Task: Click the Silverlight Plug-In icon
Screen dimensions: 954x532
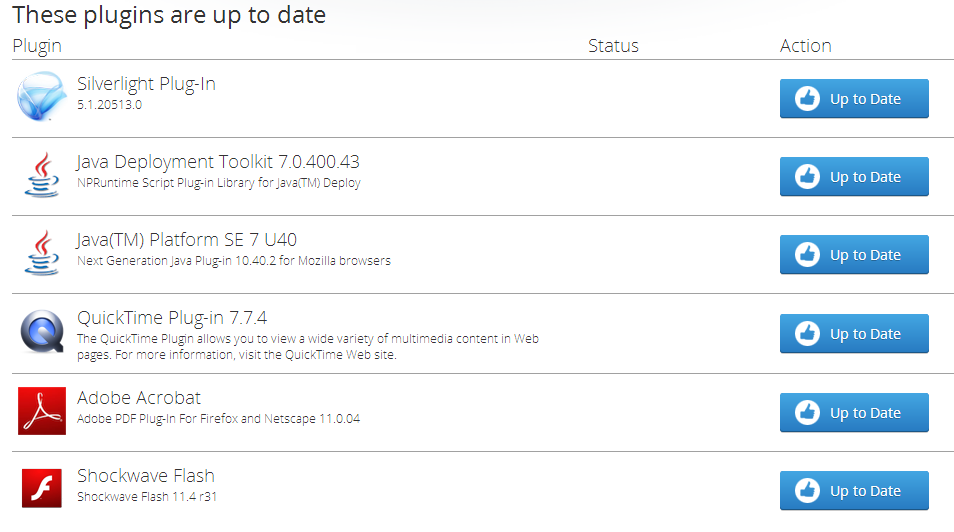Action: coord(41,97)
